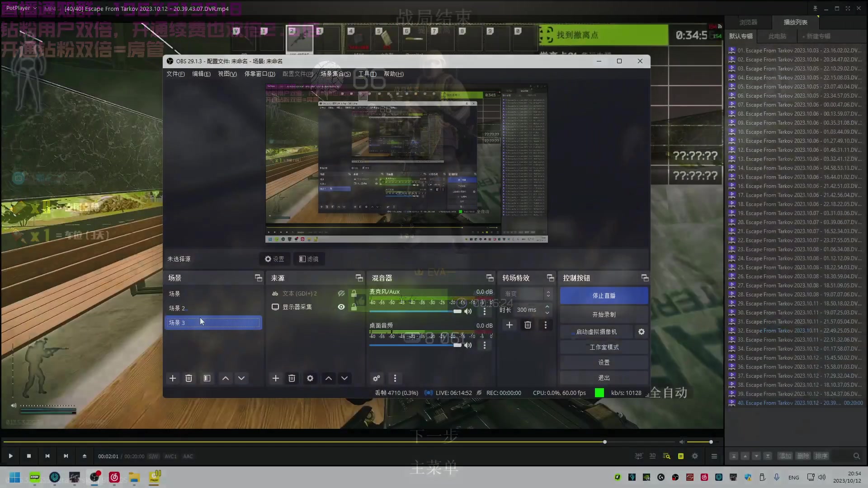Toggle visibility of 文本 (GDI+) 2 source
The height and width of the screenshot is (488, 868).
[341, 293]
